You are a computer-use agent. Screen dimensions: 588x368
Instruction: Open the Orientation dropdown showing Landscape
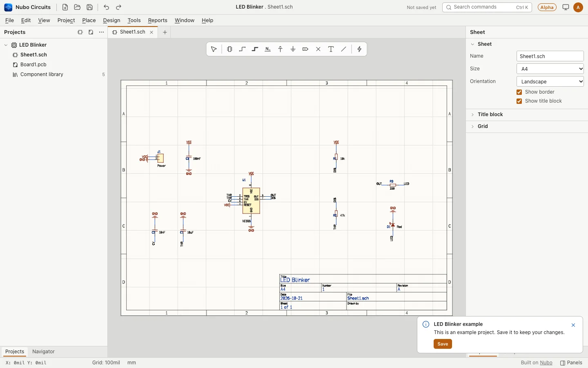tap(550, 81)
